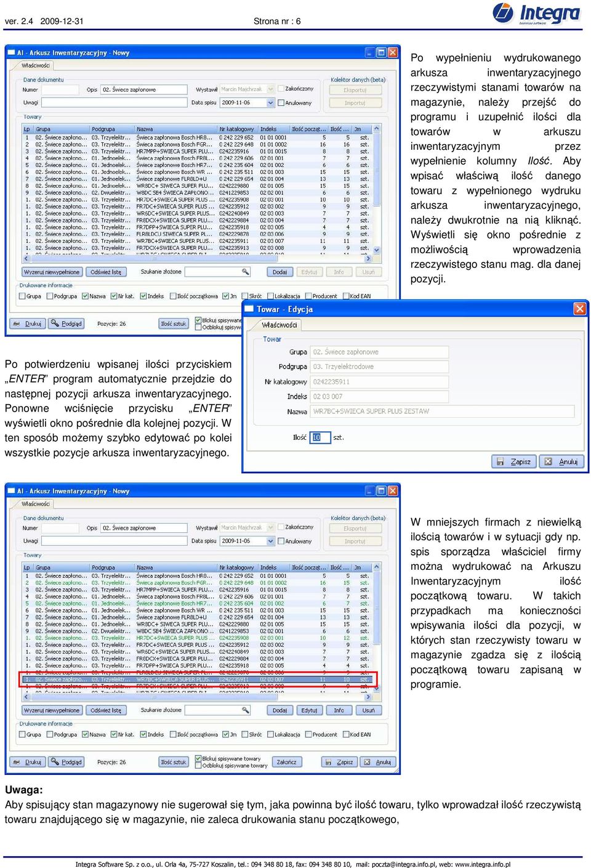
Task: Enable Kod EAN checkbox in lower window
Action: point(345,734)
